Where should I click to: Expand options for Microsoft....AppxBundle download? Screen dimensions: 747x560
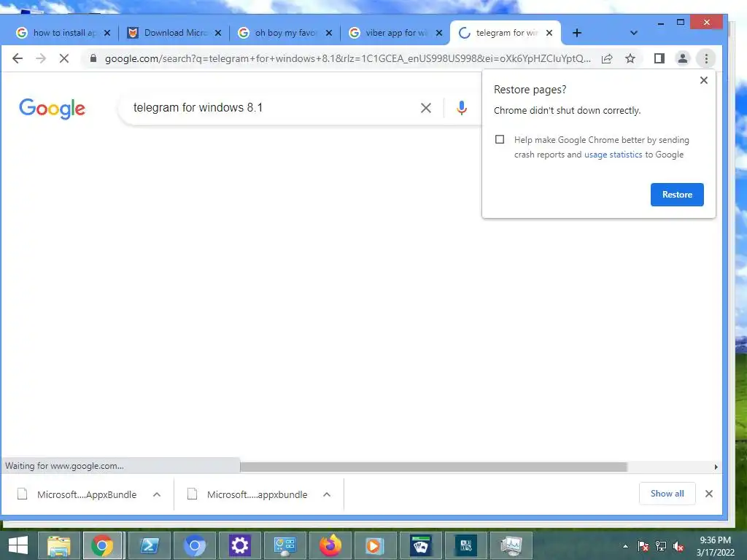click(157, 494)
